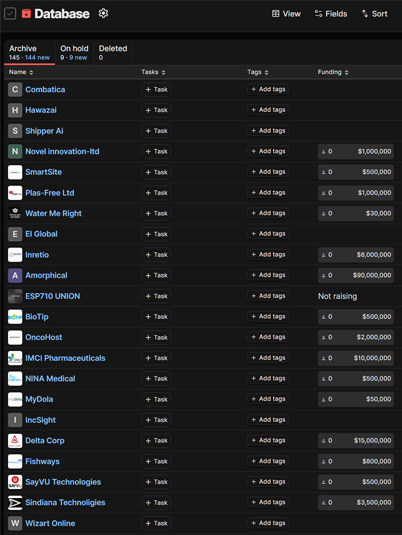Click Water Me Right $30,000 funding cell
This screenshot has height=535, width=402.
coord(356,213)
